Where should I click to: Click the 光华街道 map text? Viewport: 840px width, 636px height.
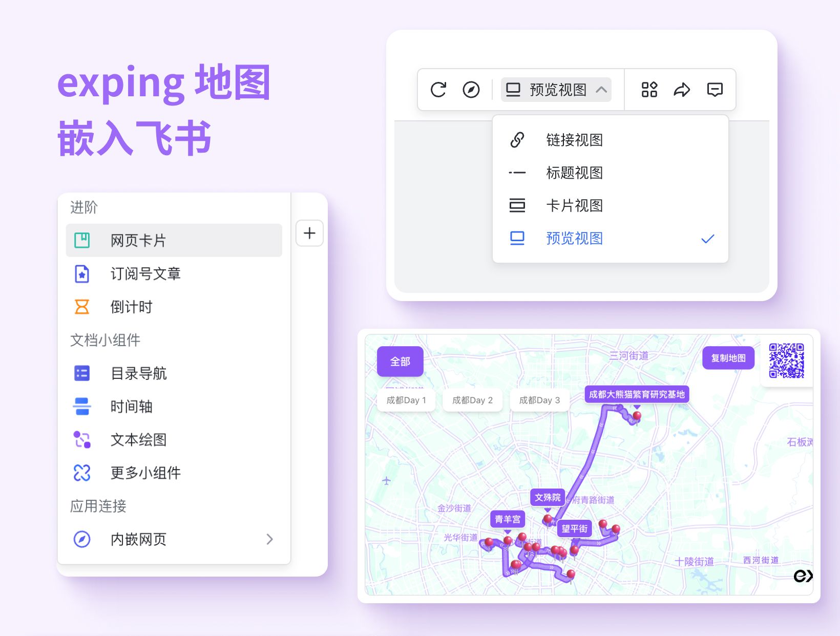pos(460,537)
